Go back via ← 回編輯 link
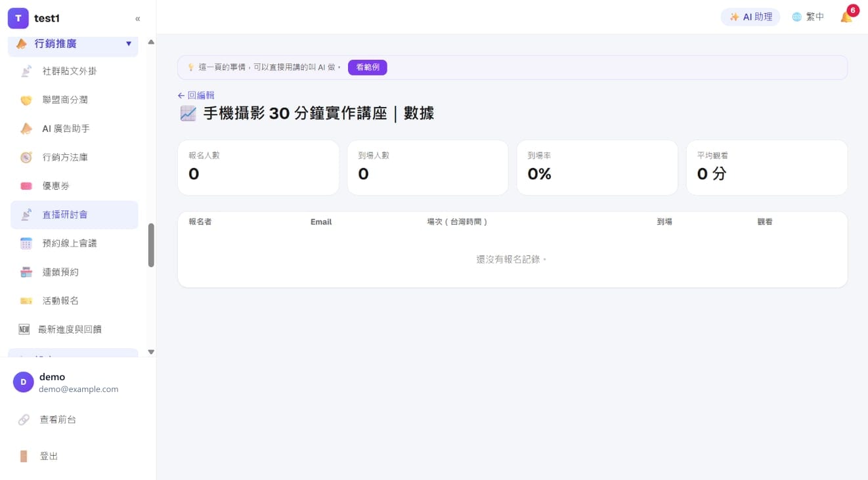The image size is (868, 480). click(196, 95)
